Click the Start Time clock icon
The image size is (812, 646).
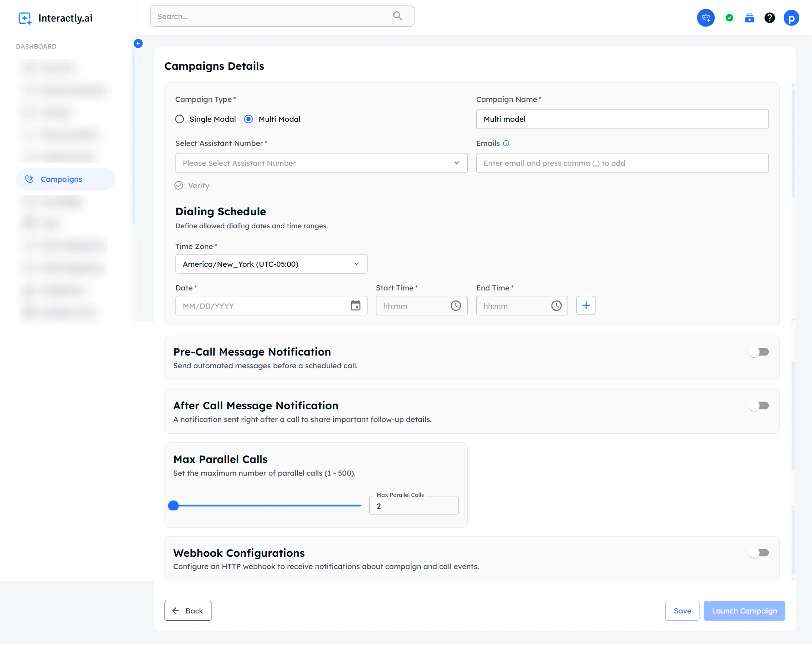point(455,306)
